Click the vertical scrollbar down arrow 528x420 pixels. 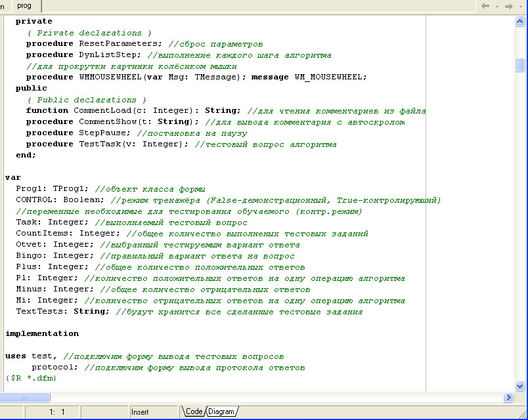click(x=520, y=386)
